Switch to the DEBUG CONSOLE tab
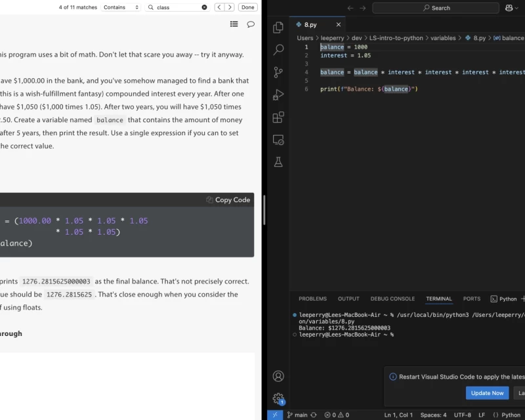 tap(392, 299)
